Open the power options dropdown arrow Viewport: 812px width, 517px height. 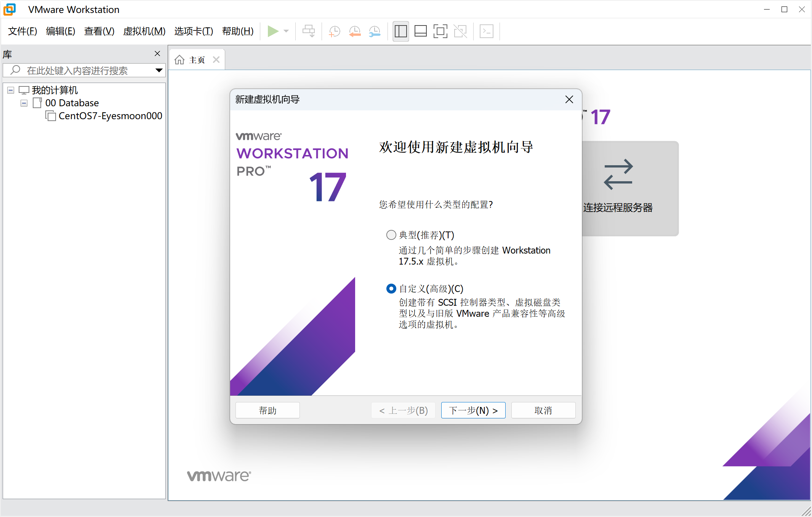287,31
